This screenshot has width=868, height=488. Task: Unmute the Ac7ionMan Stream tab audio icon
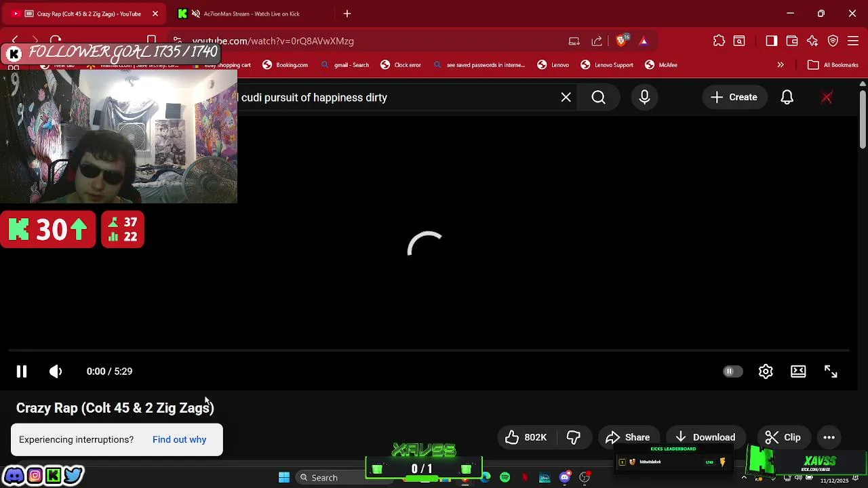pyautogui.click(x=196, y=14)
